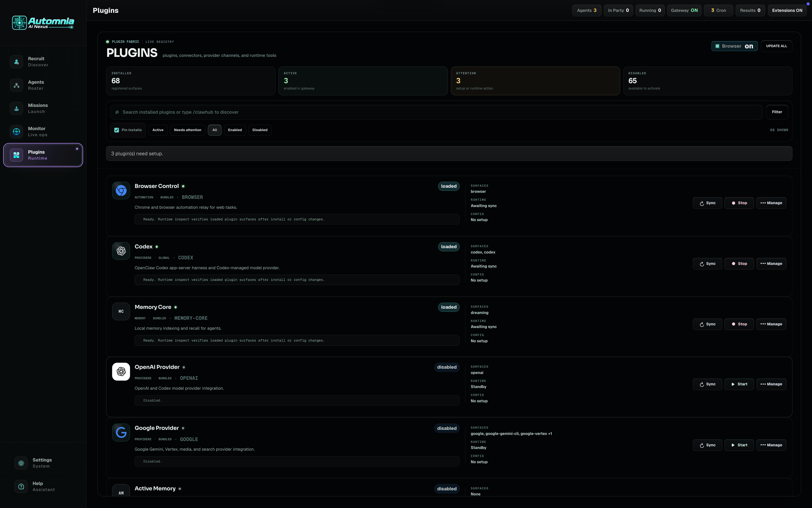The width and height of the screenshot is (812, 508).
Task: Select the Disabled filter tab
Action: click(260, 130)
